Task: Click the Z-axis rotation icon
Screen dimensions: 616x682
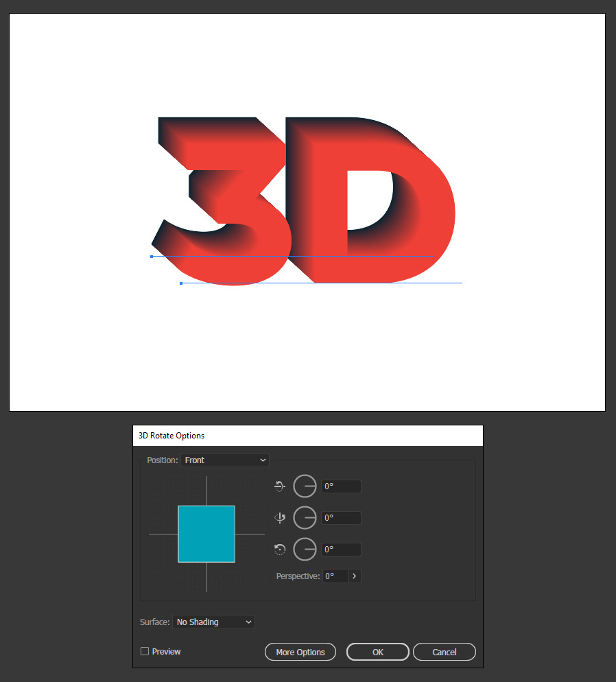Action: [x=279, y=550]
